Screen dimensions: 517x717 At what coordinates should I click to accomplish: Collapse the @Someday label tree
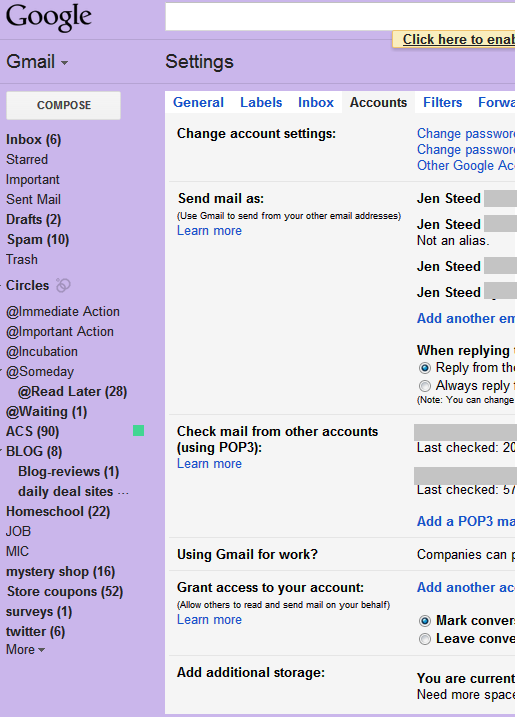2,371
